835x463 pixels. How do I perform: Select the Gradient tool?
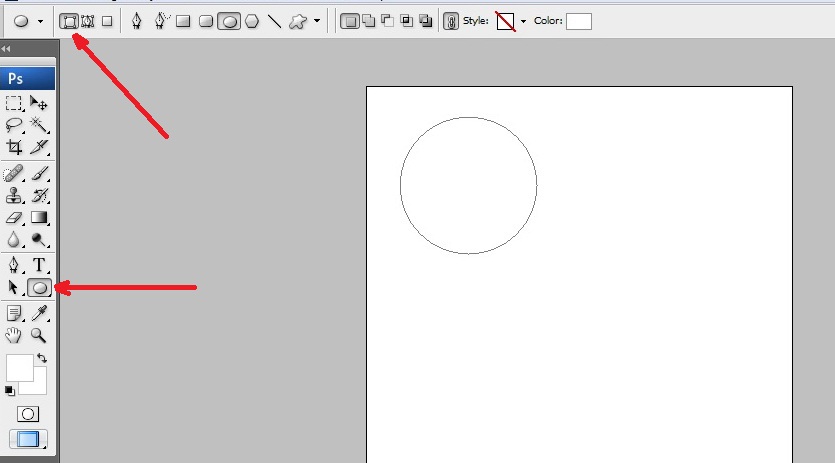(x=38, y=217)
